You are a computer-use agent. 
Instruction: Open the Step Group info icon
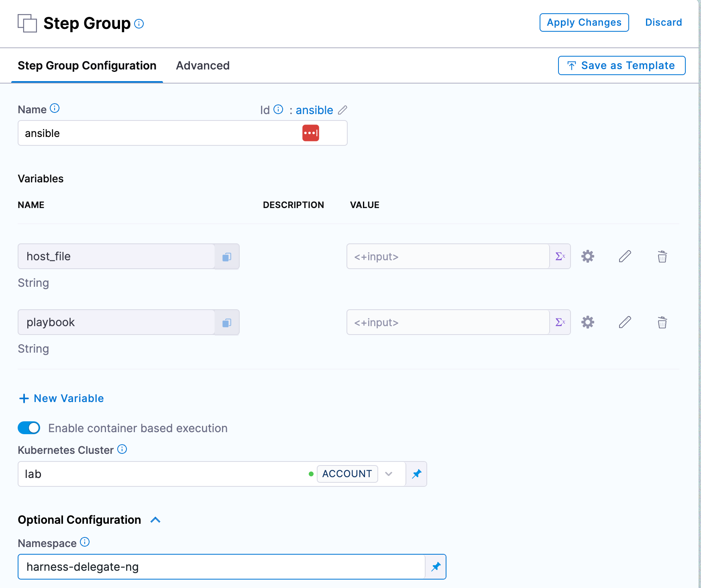tap(139, 24)
